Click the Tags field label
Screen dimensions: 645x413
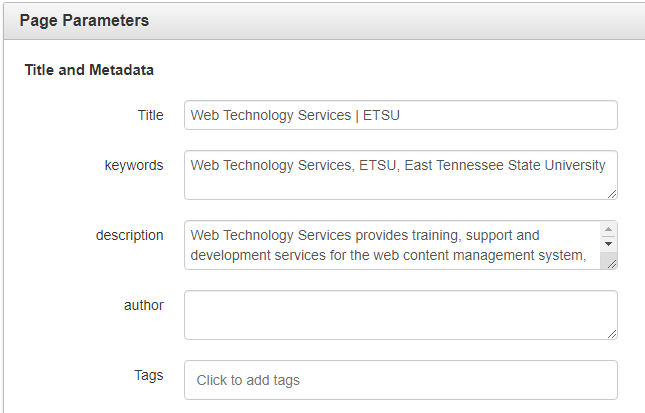(x=149, y=375)
